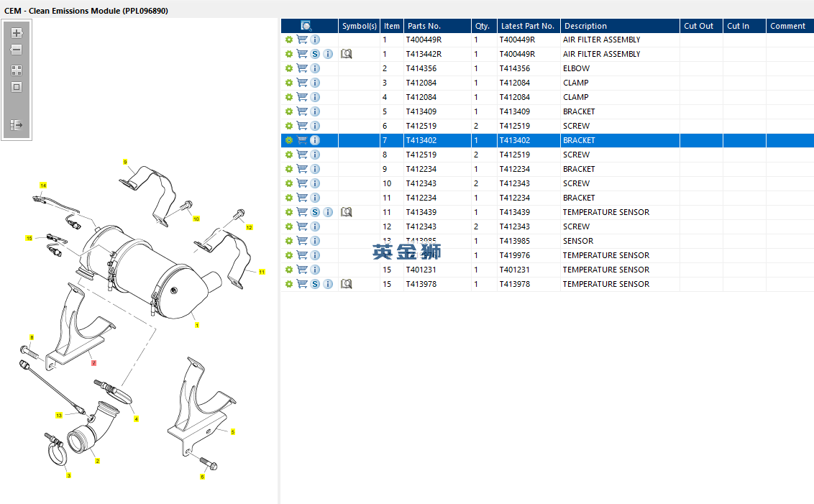814x504 pixels.
Task: Sort by the Parts No. column header
Action: click(438, 26)
